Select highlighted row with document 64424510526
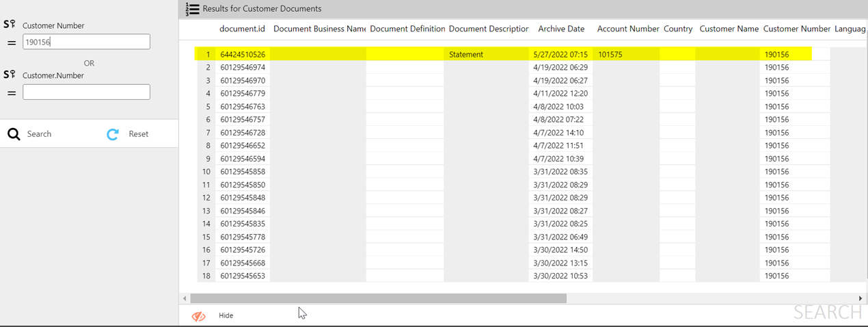 pos(243,54)
